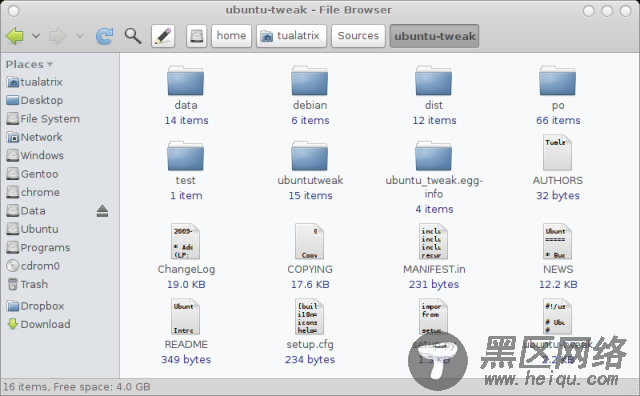Image resolution: width=640 pixels, height=396 pixels.
Task: Open cdrom0 in sidebar
Action: pyautogui.click(x=33, y=266)
